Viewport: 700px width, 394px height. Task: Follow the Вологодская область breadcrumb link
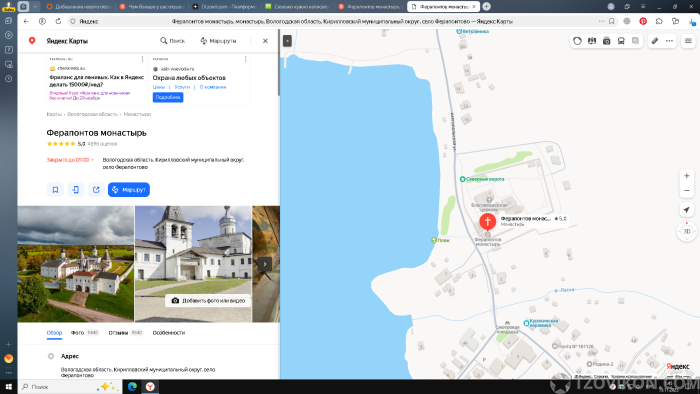coord(92,114)
